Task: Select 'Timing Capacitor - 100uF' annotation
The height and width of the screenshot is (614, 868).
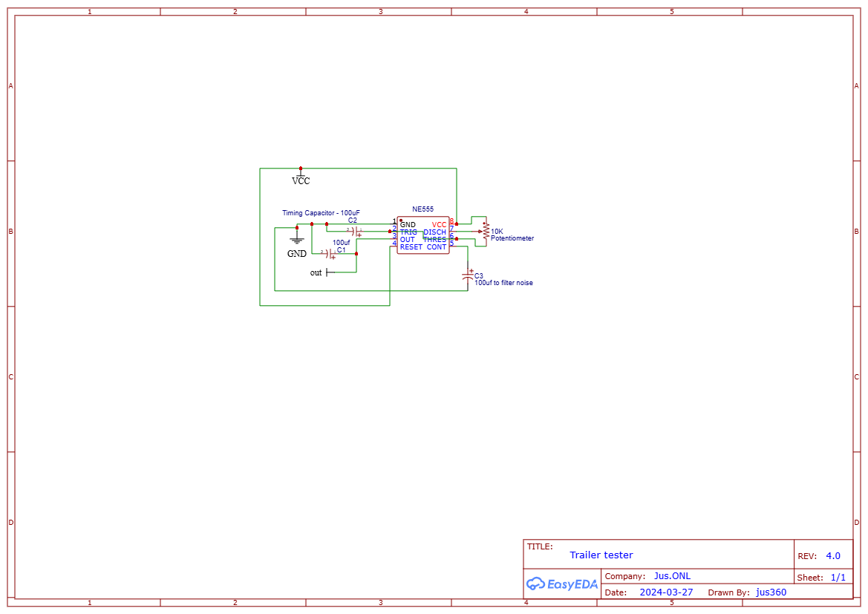Action: tap(321, 212)
